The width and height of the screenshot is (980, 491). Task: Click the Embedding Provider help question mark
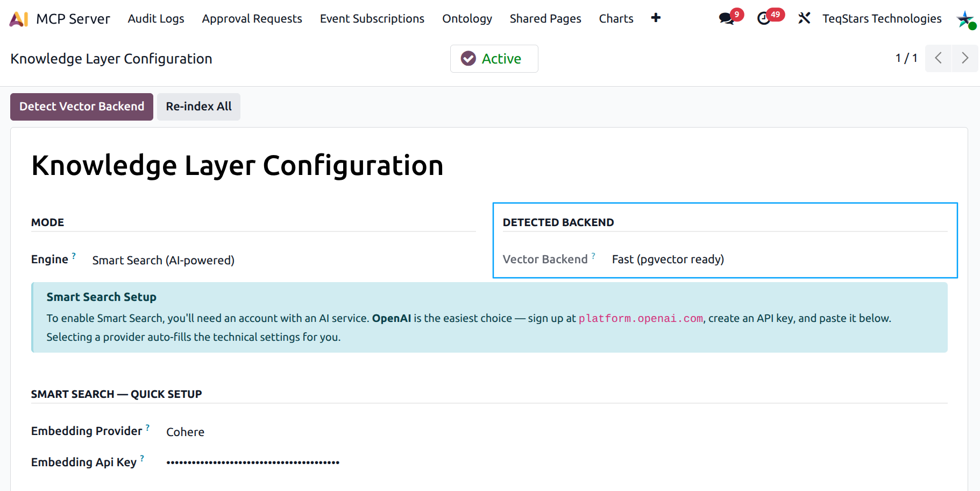147,427
